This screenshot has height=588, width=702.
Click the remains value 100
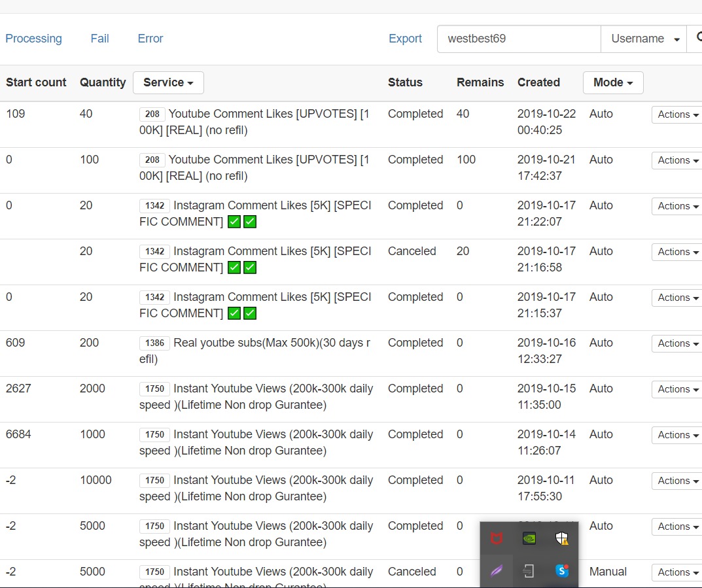tap(466, 160)
